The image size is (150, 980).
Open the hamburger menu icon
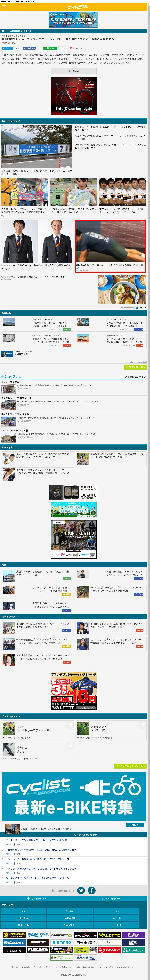4,7
